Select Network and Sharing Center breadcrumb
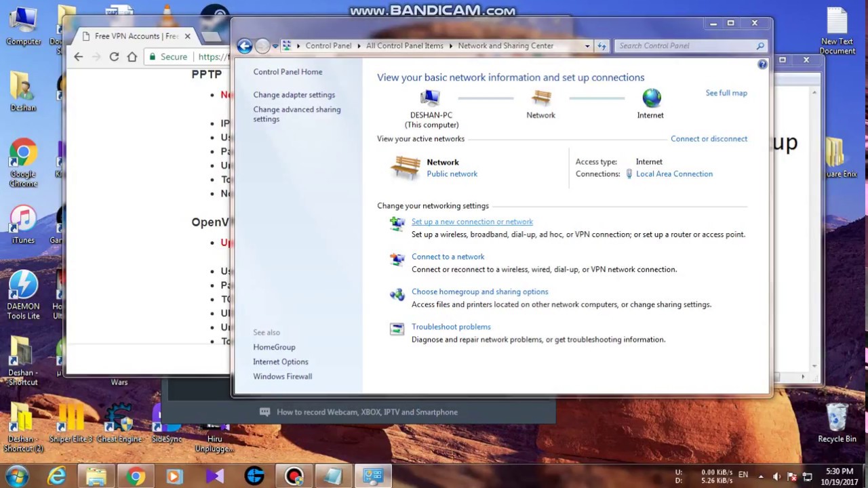 pos(506,45)
